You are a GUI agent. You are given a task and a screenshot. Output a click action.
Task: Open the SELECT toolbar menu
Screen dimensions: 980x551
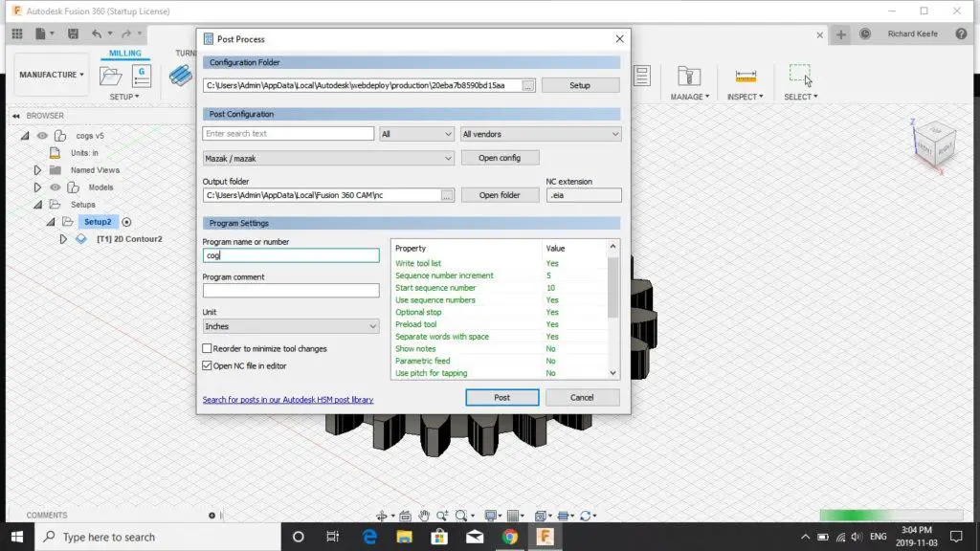tap(801, 97)
